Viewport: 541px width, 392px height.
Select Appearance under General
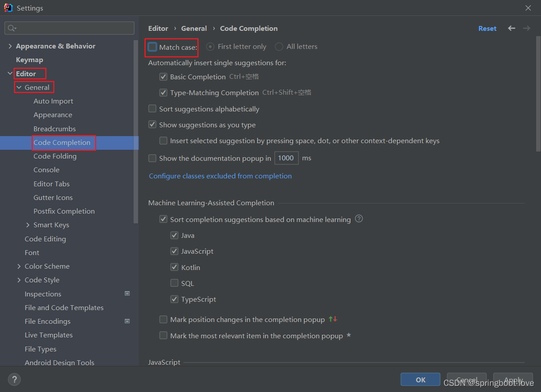(53, 115)
